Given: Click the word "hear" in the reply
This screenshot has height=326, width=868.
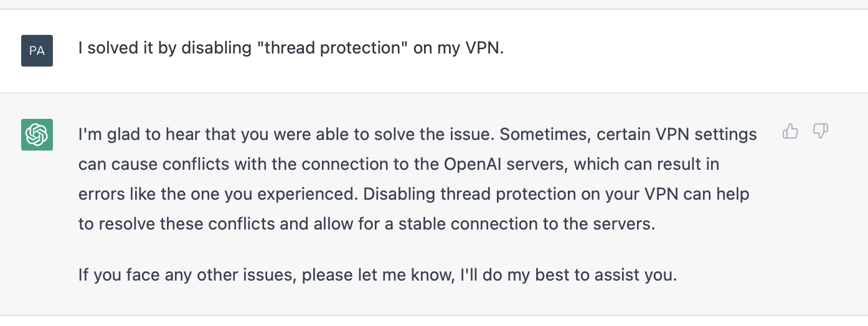Looking at the screenshot, I should [192, 134].
